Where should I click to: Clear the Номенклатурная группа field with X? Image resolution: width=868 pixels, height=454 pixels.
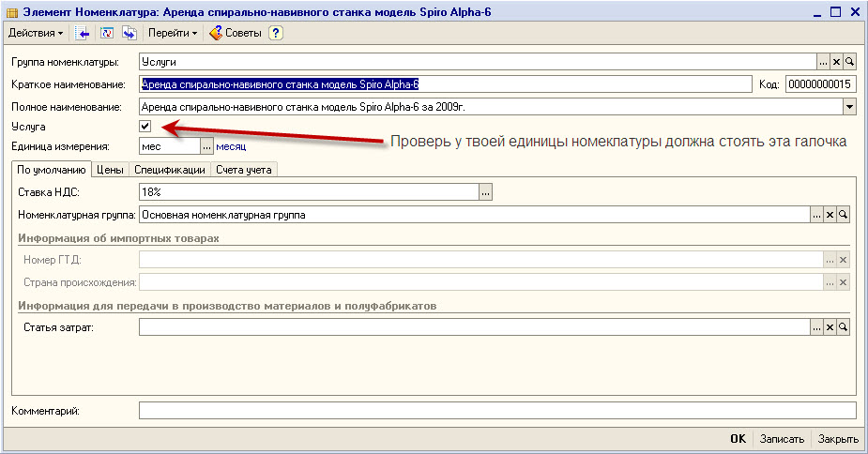[x=830, y=215]
